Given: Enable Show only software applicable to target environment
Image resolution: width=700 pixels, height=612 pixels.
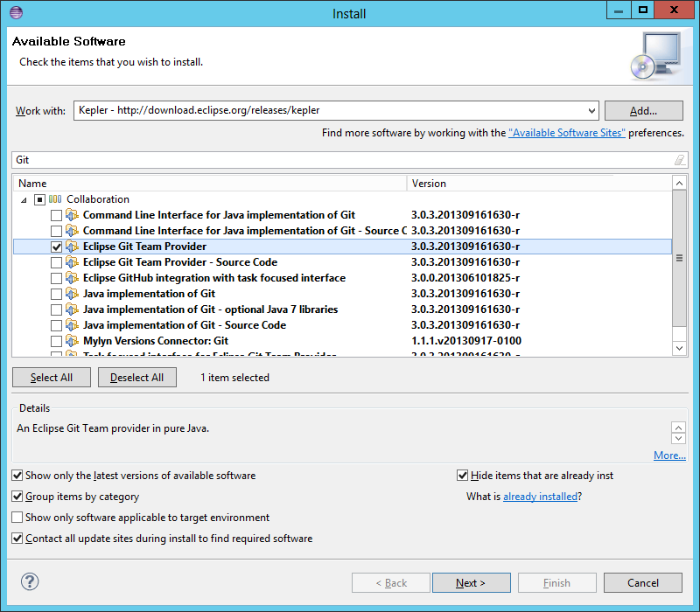Looking at the screenshot, I should [x=18, y=518].
